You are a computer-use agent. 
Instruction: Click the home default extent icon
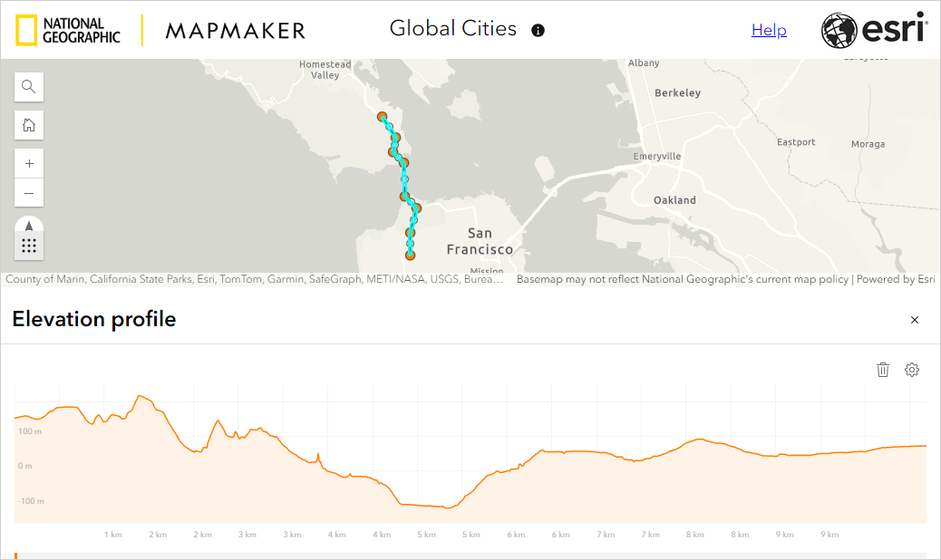28,125
